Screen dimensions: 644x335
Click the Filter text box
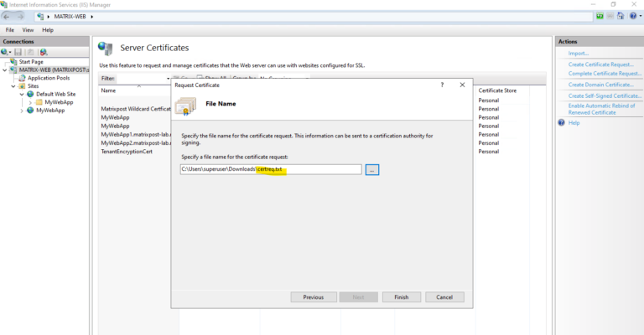tap(141, 79)
